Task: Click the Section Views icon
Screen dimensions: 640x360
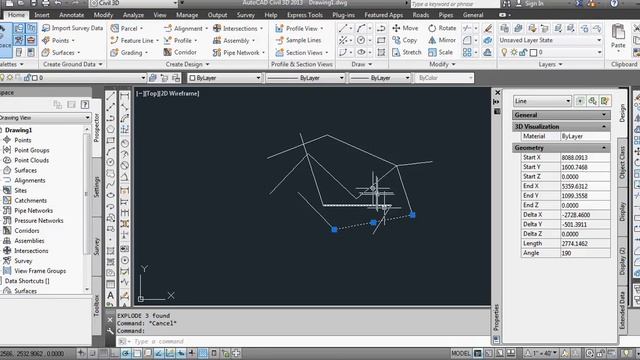Action: point(279,52)
